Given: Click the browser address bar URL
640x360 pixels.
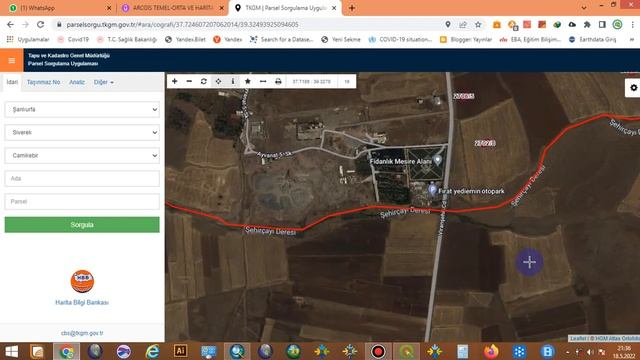Looking at the screenshot, I should coord(182,24).
